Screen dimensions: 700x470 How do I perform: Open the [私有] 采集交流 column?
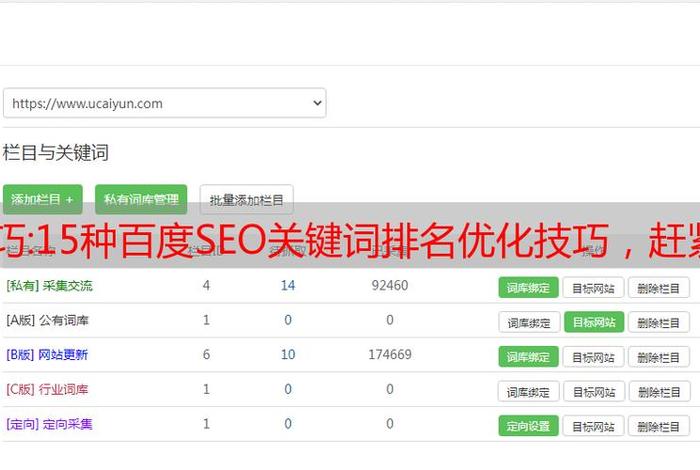50,286
